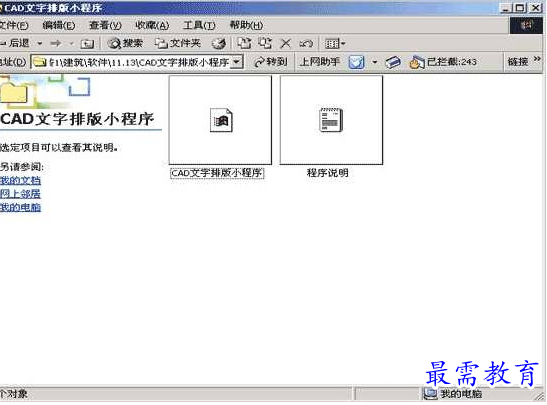Click the Forward arrow button
Screen dimensions: 547x405
[56, 44]
